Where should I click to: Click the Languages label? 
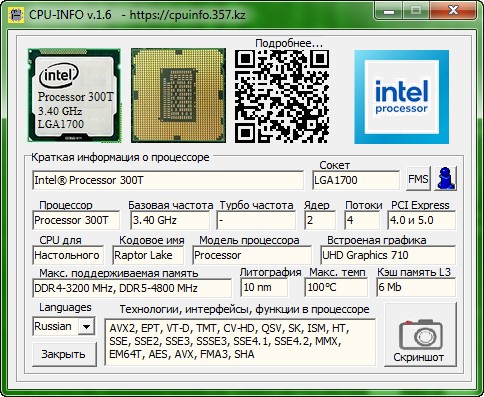click(x=65, y=307)
